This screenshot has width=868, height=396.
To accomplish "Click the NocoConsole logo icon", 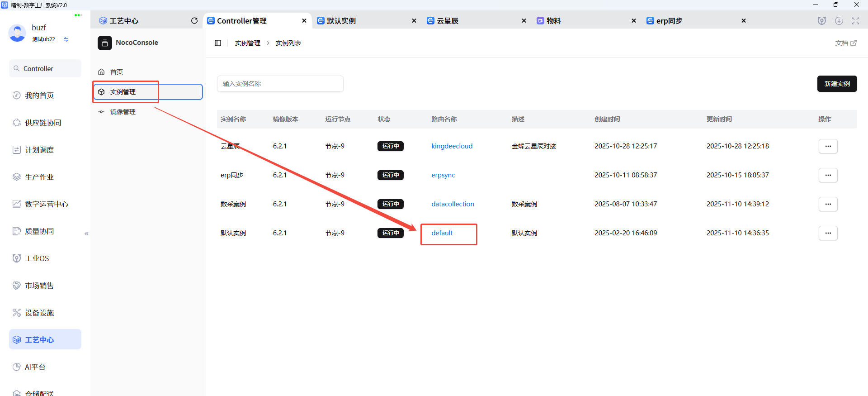I will [105, 43].
